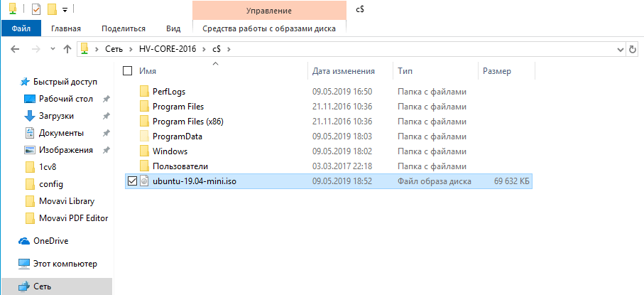Click the Изображения pictures icon
The image size is (644, 295).
(x=30, y=150)
